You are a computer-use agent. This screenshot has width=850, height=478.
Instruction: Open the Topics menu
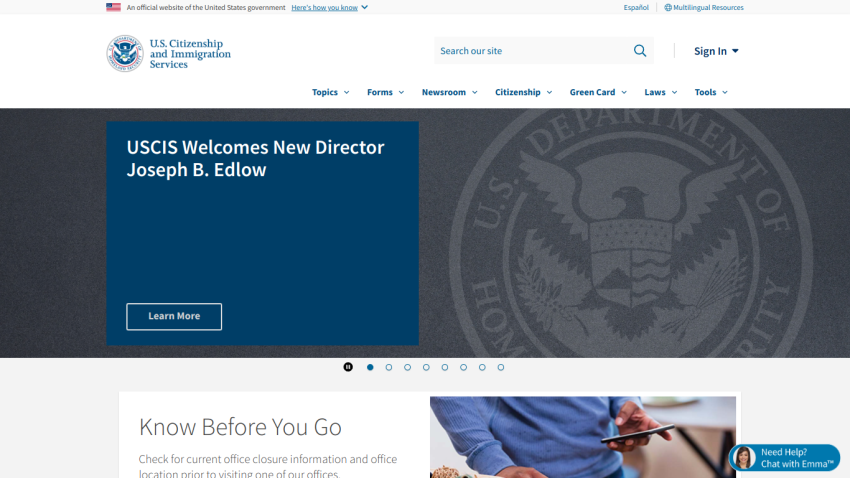(x=325, y=92)
